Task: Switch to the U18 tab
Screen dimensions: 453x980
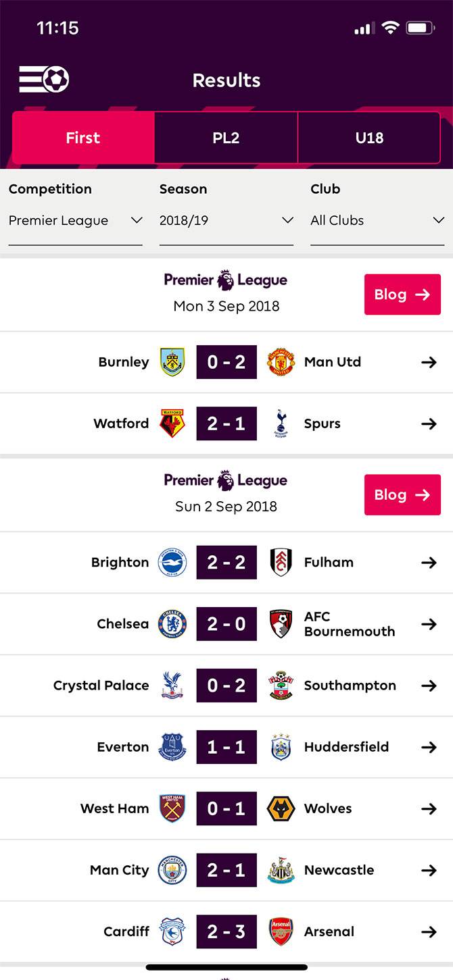Action: pos(369,138)
